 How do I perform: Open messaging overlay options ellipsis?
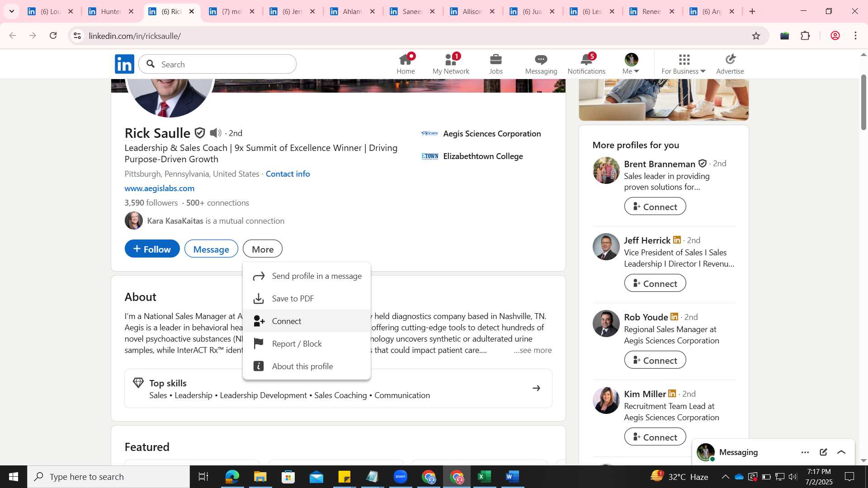(805, 452)
